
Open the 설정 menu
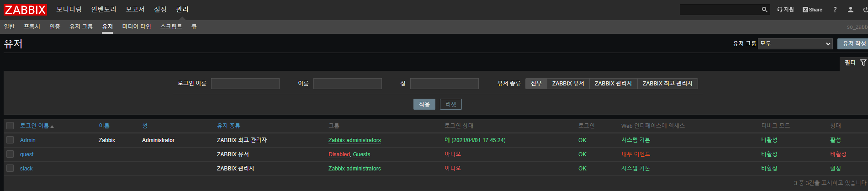click(x=160, y=10)
